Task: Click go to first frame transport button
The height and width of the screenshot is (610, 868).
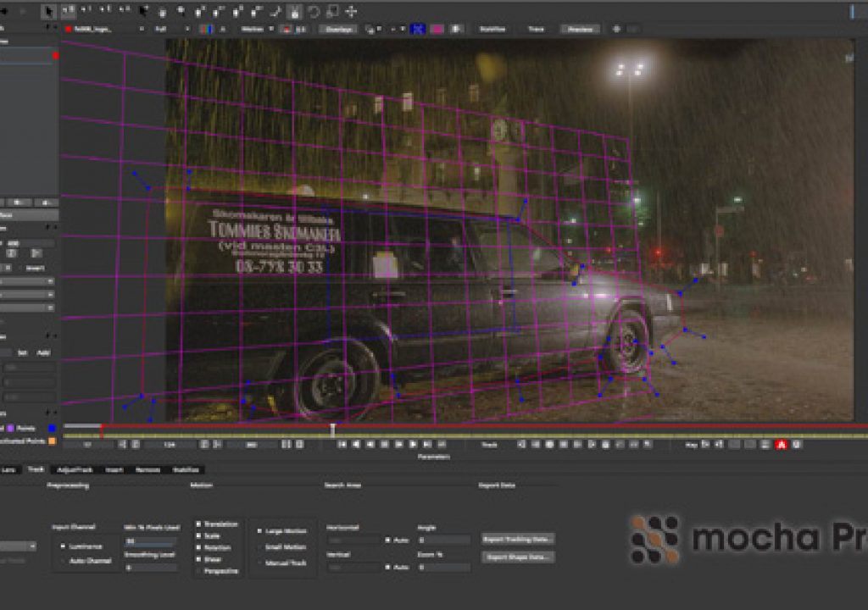Action: click(342, 445)
